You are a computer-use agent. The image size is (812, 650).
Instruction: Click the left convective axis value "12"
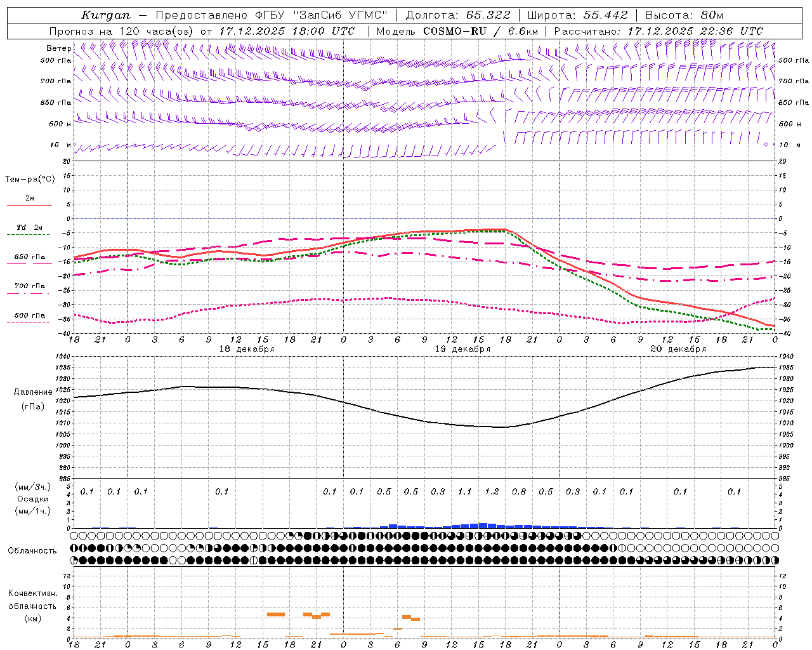pyautogui.click(x=67, y=576)
